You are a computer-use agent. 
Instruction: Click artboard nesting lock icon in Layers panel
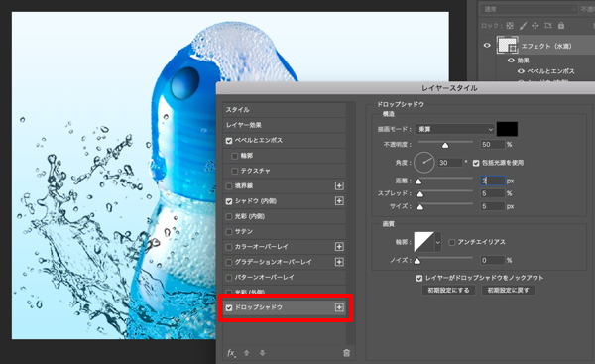pos(548,26)
